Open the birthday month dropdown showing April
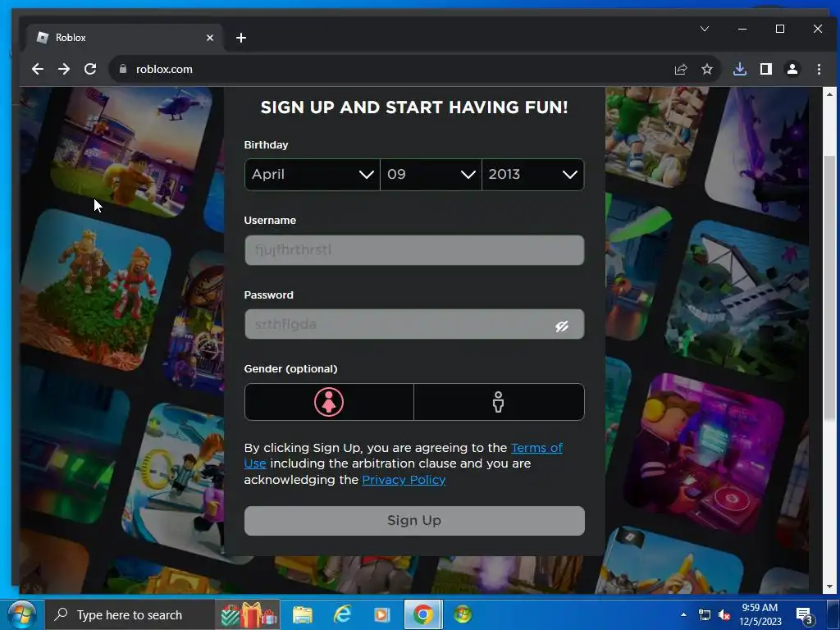The image size is (840, 630). [313, 175]
